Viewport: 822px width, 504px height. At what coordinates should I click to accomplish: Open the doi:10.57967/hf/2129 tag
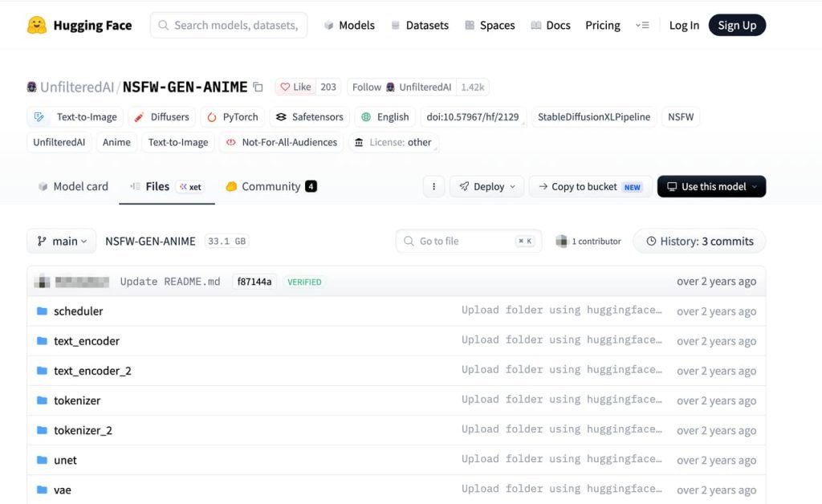click(473, 117)
